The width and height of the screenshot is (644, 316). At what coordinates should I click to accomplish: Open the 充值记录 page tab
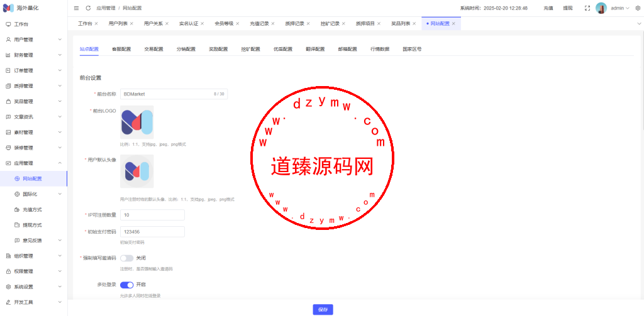[x=259, y=24]
